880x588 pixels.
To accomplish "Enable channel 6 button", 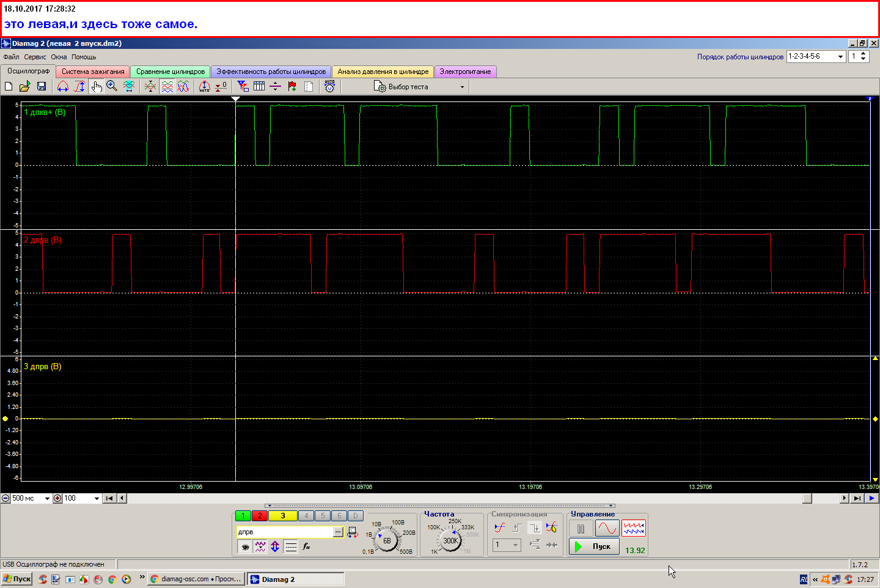I will [339, 516].
